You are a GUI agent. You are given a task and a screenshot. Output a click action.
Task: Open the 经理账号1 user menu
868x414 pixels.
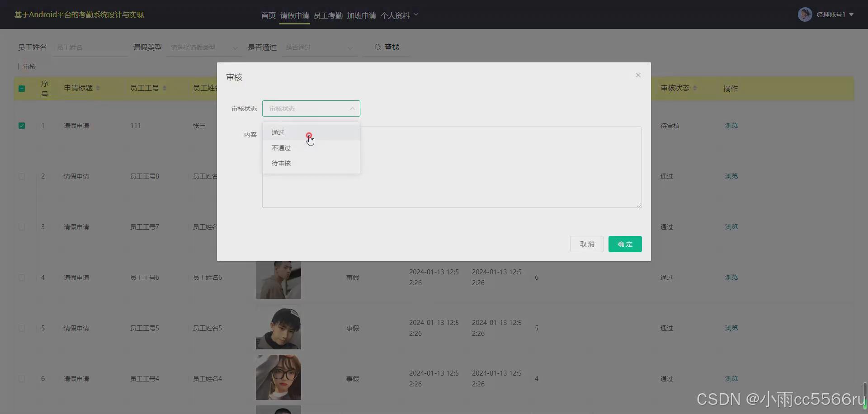point(835,14)
